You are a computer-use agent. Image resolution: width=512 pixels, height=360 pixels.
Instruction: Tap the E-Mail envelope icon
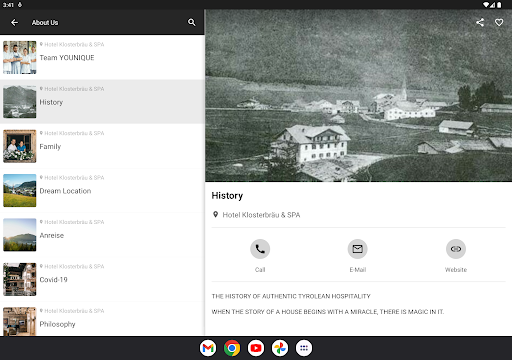[358, 249]
